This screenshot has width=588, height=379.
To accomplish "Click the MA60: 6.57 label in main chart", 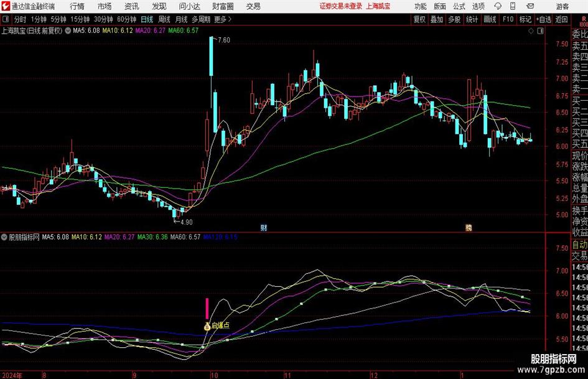I will pos(184,30).
